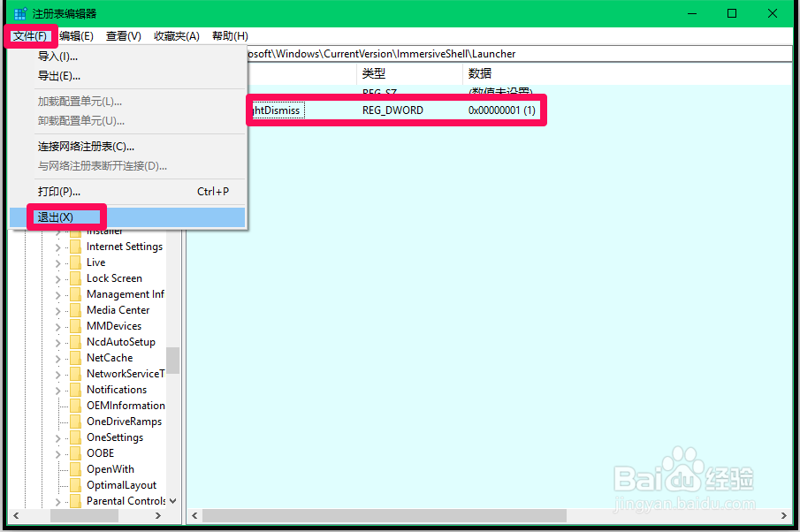
Task: Select the OptimalLayout key
Action: click(x=121, y=485)
